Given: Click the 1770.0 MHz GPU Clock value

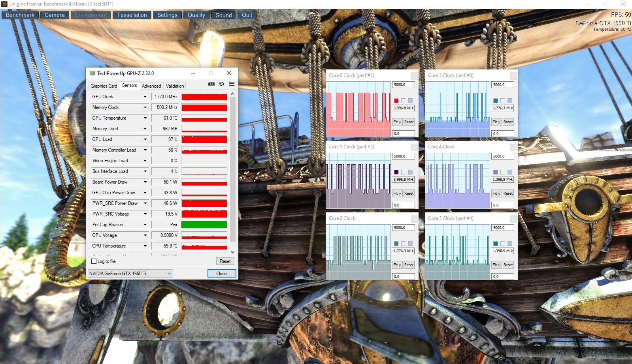Looking at the screenshot, I should [x=166, y=97].
